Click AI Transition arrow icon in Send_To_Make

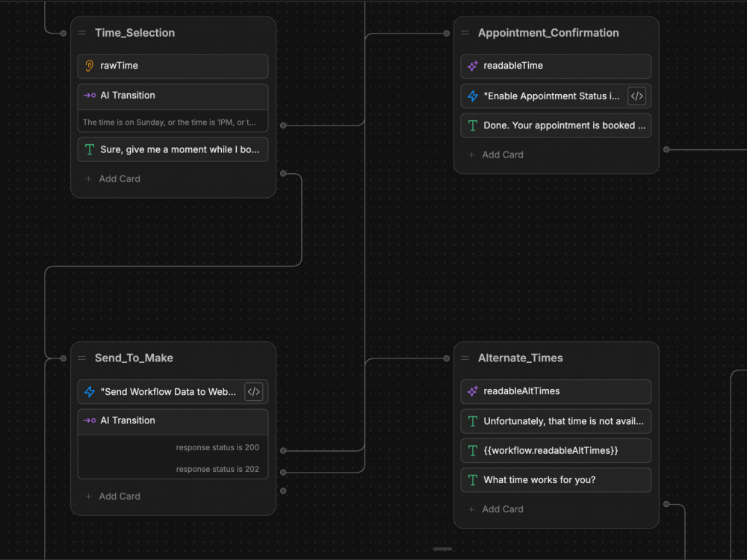tap(90, 420)
